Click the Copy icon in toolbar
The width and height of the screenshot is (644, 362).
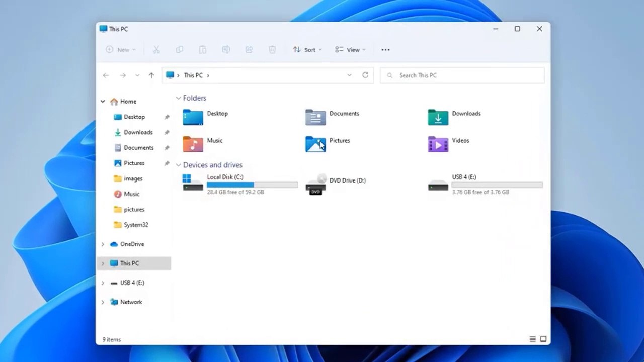[x=180, y=50]
